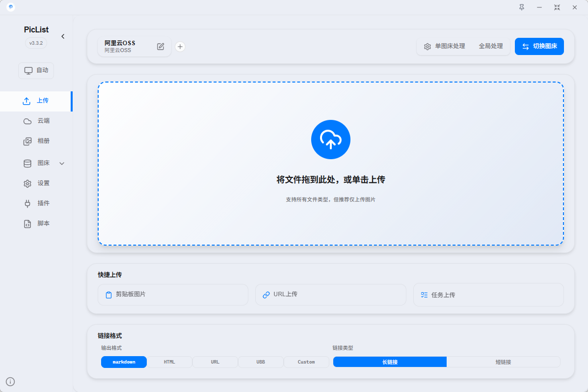The width and height of the screenshot is (588, 392).
Task: Add a new config with plus icon
Action: [x=180, y=47]
